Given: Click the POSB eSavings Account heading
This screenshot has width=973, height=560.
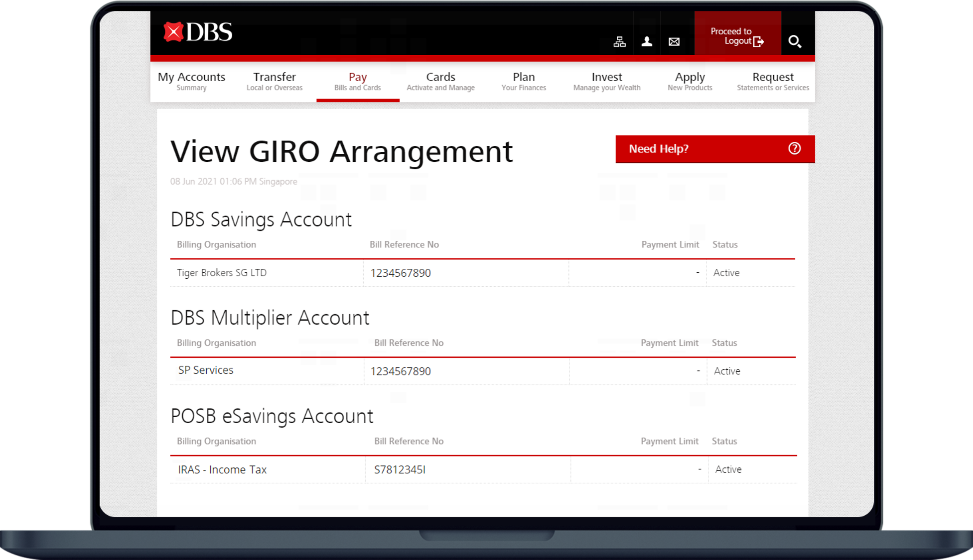Looking at the screenshot, I should click(x=272, y=416).
